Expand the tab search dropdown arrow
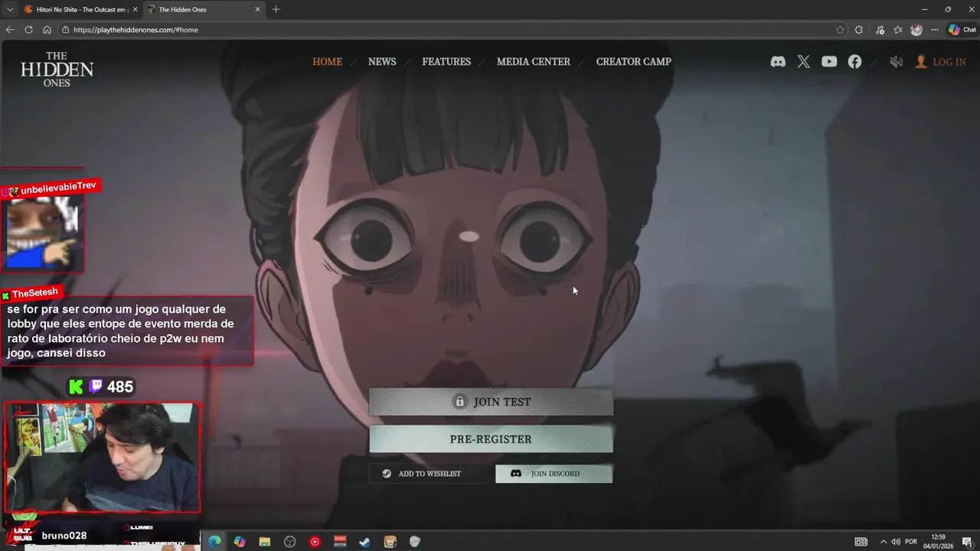 pos(9,9)
